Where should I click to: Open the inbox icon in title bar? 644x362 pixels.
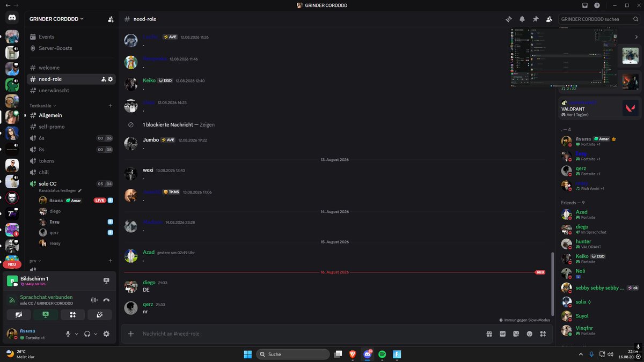coord(585,5)
